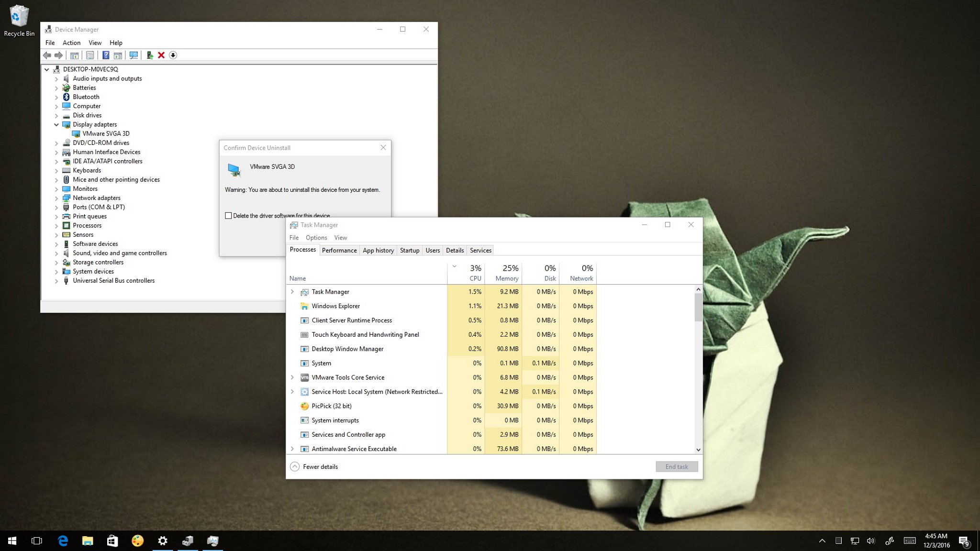Select the Performance tab in Task Manager

click(x=339, y=250)
